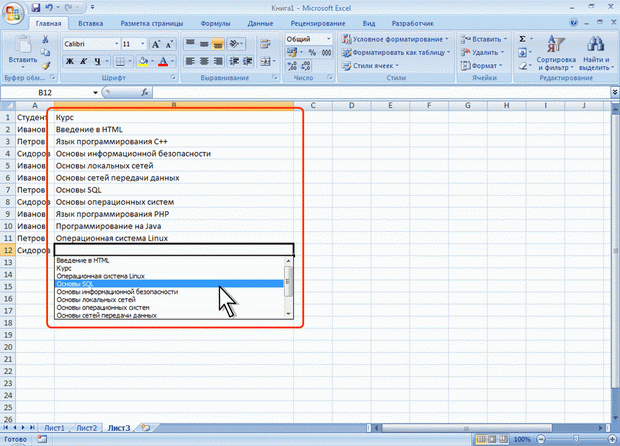Expand Форматировать как таблицу menu
The image size is (620, 446).
pyautogui.click(x=396, y=52)
